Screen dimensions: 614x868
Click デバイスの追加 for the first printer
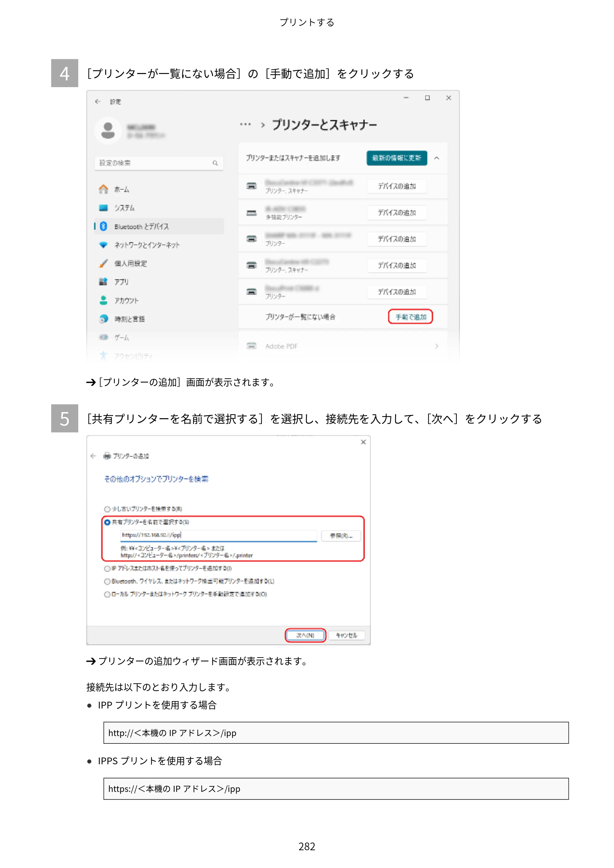tap(397, 186)
